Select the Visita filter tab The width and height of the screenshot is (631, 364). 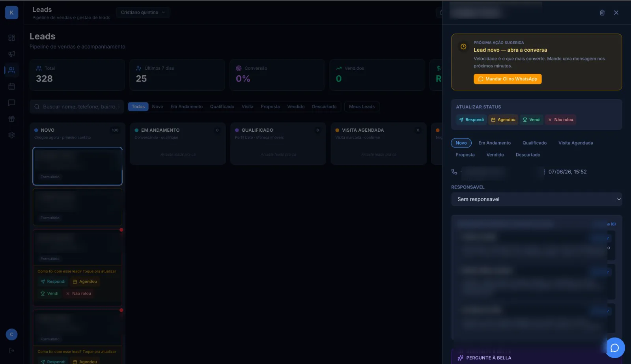click(247, 106)
